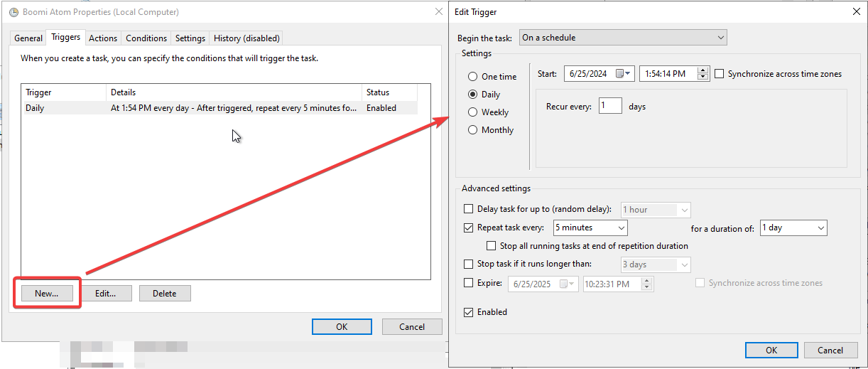This screenshot has width=868, height=369.
Task: Check Delay task for up to option
Action: click(468, 210)
